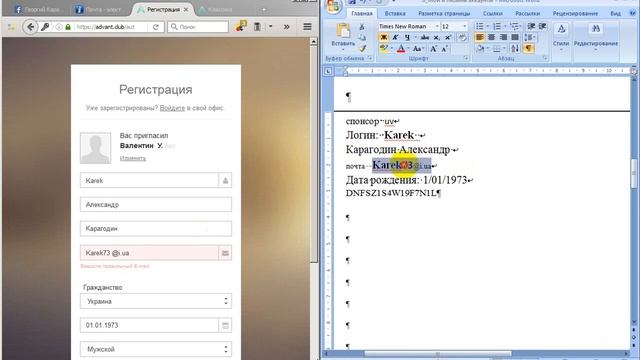
Task: Click the red font color icon
Action: 401,49
